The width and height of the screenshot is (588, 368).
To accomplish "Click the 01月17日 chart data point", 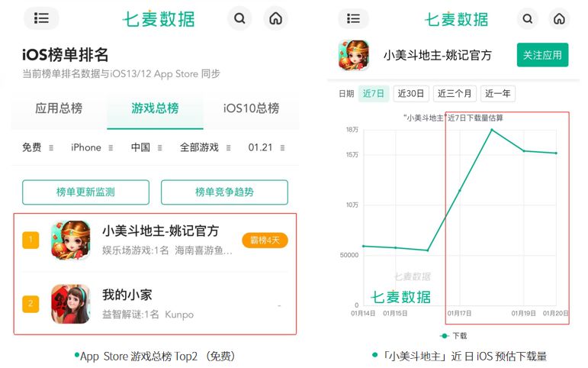I will tap(460, 190).
